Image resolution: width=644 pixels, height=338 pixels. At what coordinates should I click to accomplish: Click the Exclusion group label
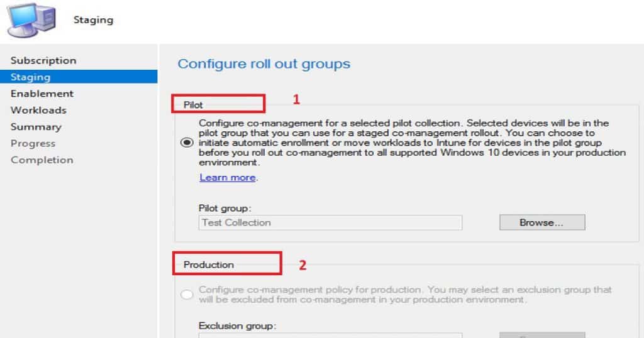click(237, 326)
